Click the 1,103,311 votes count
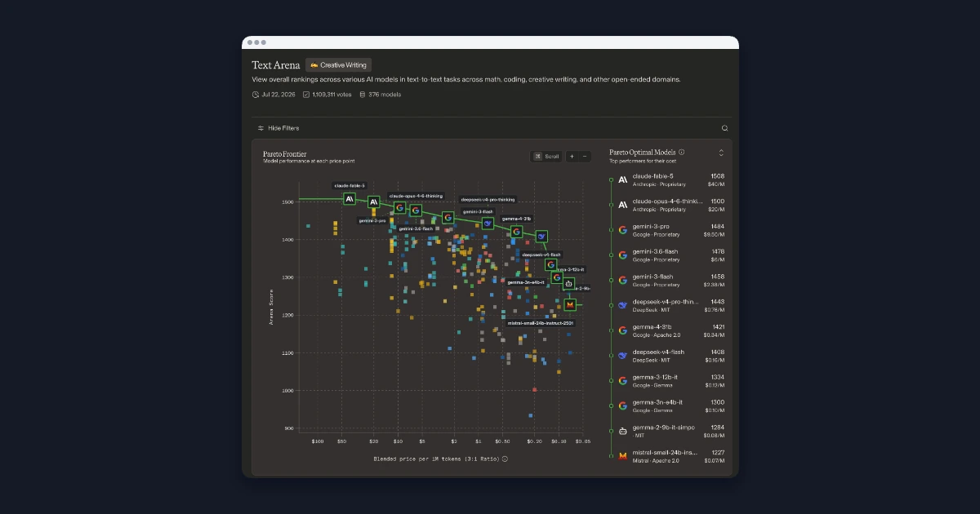This screenshot has width=980, height=514. (332, 95)
